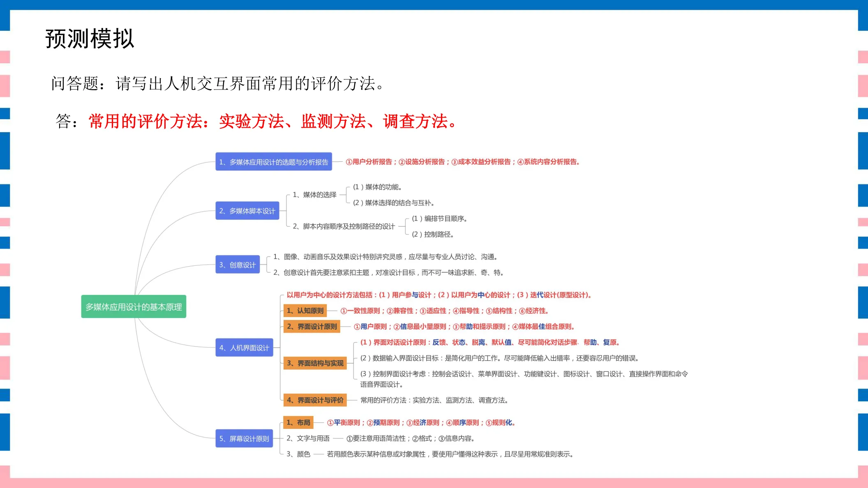Select the orange node 2、界面设计原则
Viewport: 868px width, 488px height.
[312, 327]
